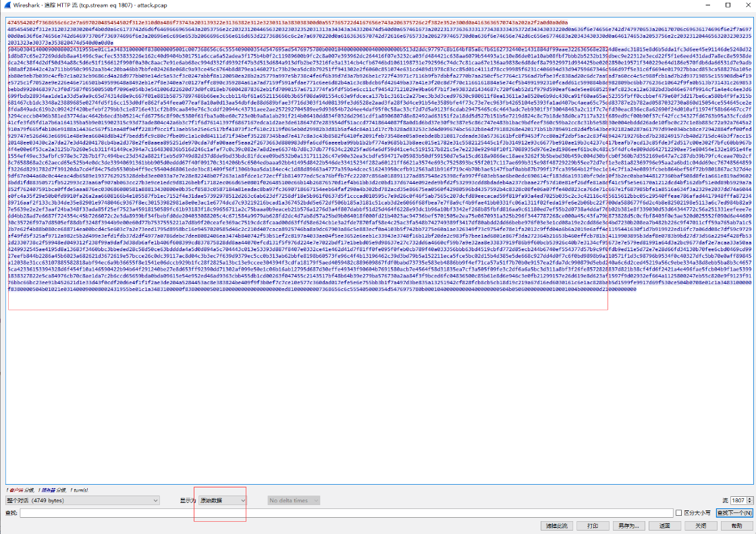
Task: Toggle the 区分大小写 case-sensitive checkbox
Action: pyautogui.click(x=680, y=513)
